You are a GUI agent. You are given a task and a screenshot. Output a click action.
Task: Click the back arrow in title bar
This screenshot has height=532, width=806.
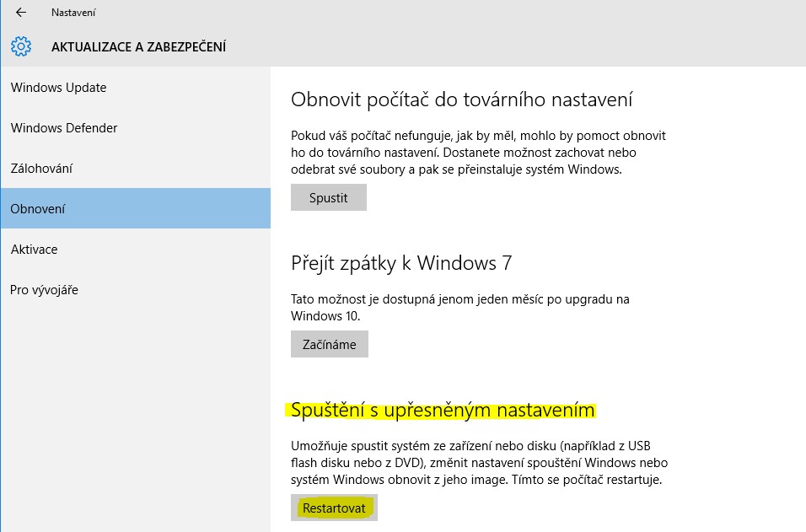point(21,13)
